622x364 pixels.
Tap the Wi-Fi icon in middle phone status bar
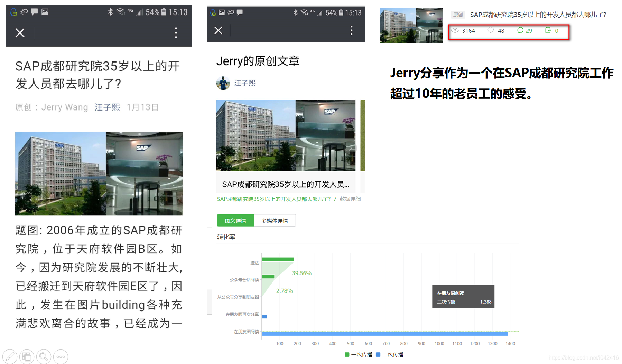pos(304,12)
